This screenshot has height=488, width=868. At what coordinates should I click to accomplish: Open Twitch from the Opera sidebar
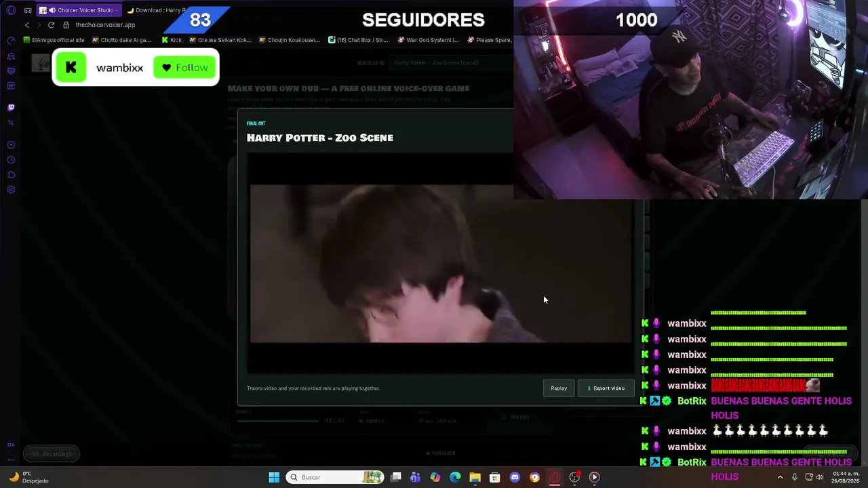[x=11, y=107]
